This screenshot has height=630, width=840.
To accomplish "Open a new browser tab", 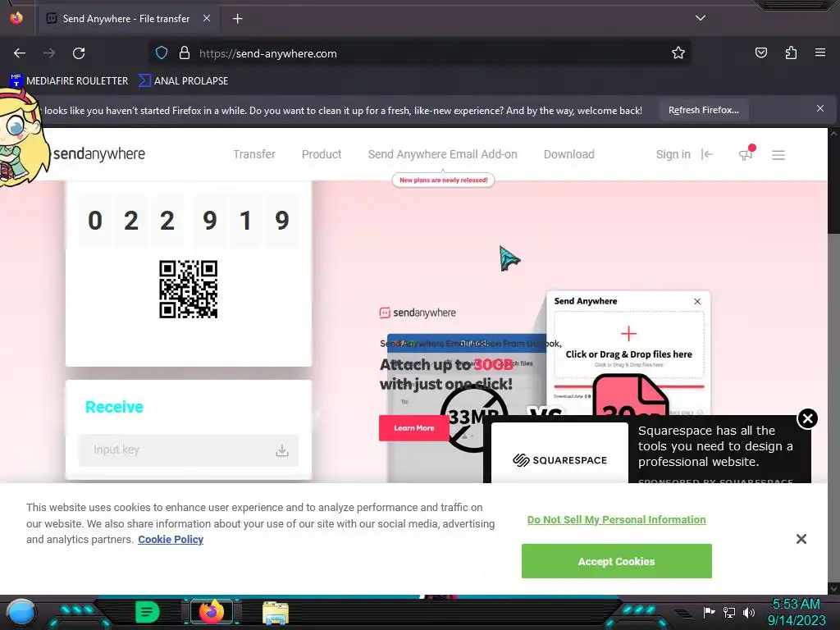I will (237, 19).
